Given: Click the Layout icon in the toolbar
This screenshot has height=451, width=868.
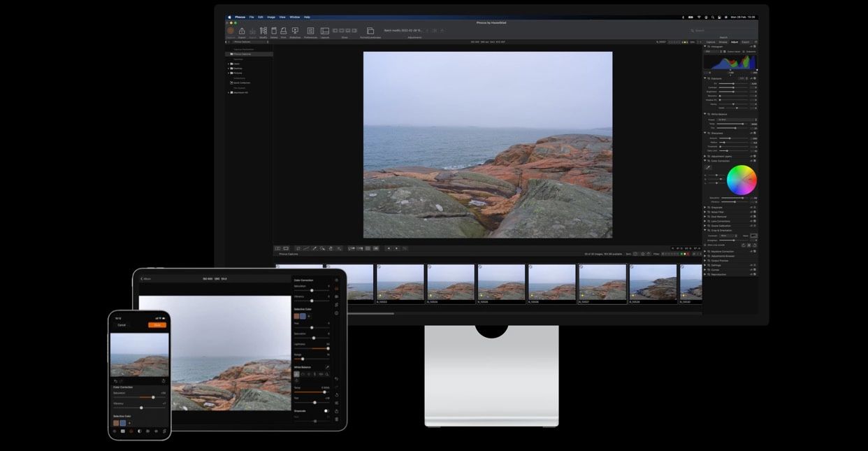Looking at the screenshot, I should [325, 31].
